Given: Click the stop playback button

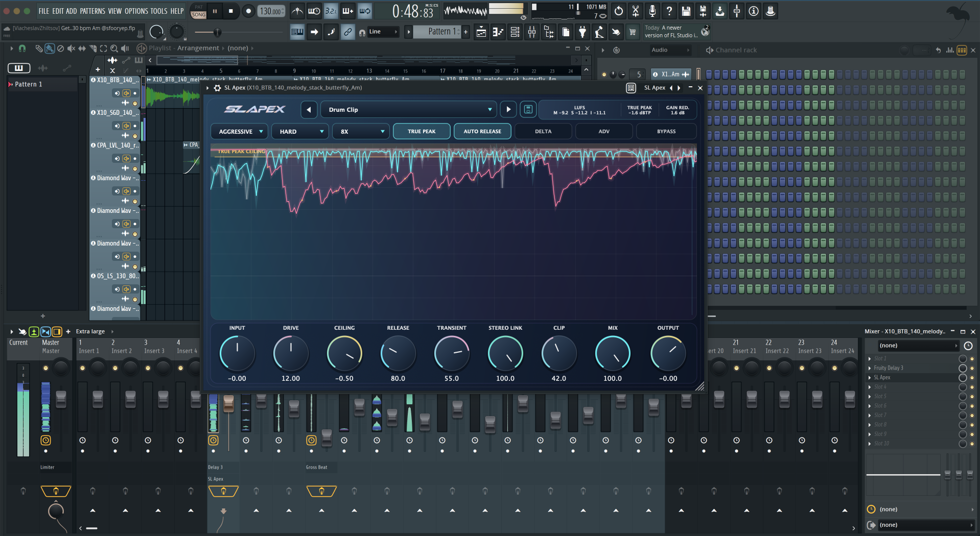Looking at the screenshot, I should [231, 11].
